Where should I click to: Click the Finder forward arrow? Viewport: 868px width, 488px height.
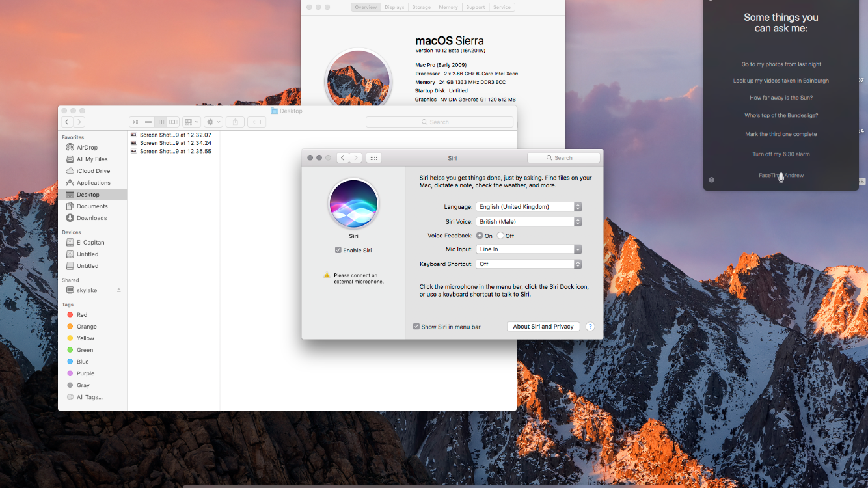[79, 122]
